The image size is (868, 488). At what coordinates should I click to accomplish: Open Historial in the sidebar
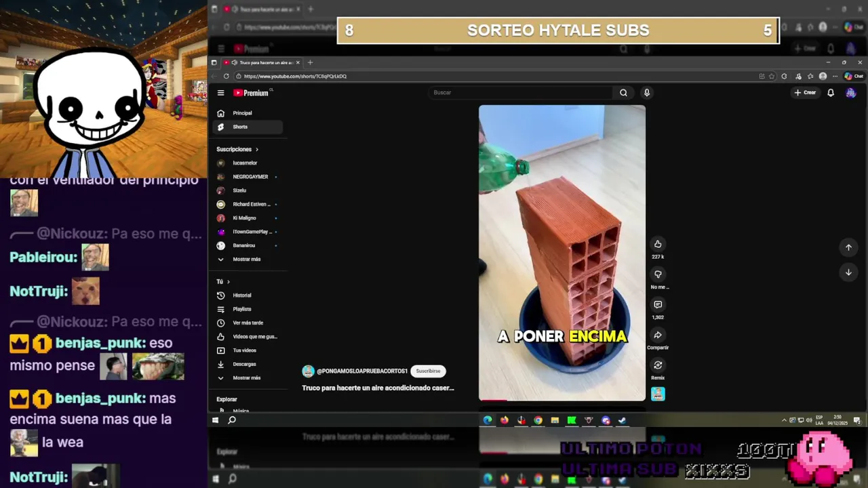coord(248,296)
